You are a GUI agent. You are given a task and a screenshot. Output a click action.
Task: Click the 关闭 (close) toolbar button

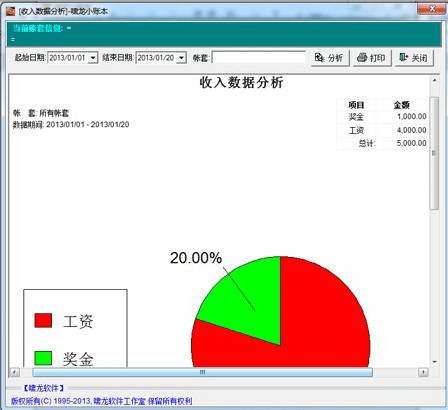[x=414, y=58]
